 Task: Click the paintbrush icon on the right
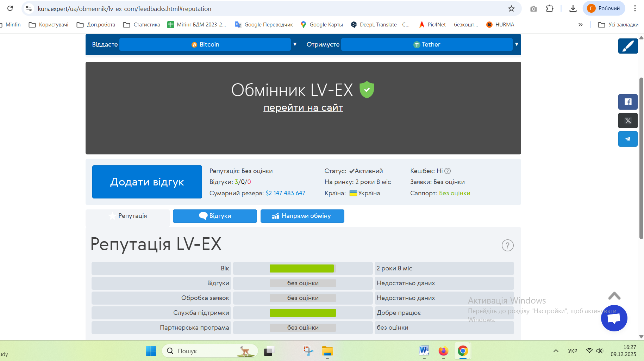click(x=628, y=46)
